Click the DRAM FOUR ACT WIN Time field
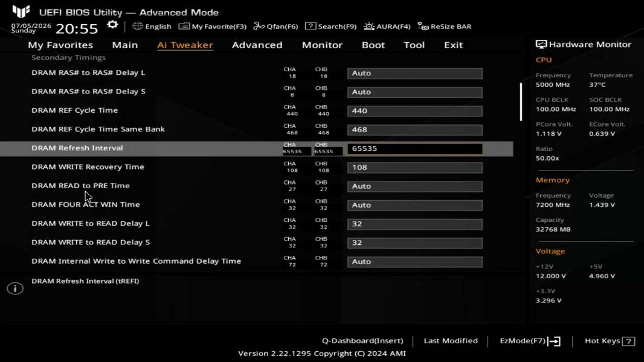The height and width of the screenshot is (362, 644). pos(415,205)
